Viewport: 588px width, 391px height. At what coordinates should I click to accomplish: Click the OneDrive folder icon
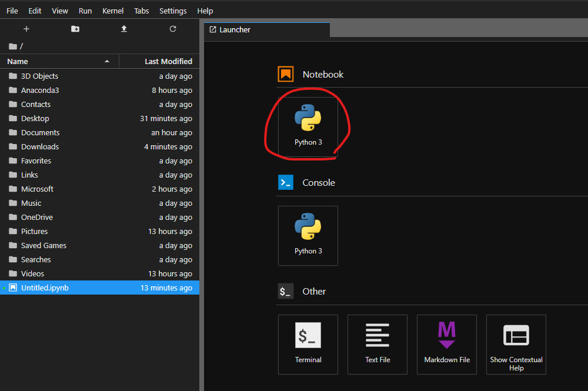13,217
